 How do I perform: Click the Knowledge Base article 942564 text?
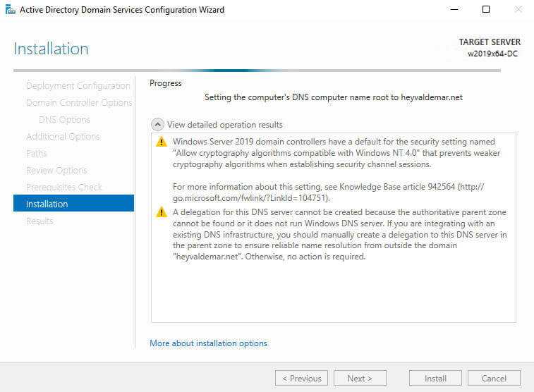click(x=397, y=187)
